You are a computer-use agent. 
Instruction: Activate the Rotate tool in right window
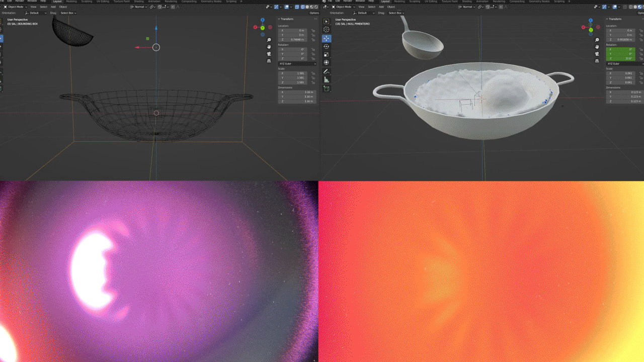[x=326, y=46]
